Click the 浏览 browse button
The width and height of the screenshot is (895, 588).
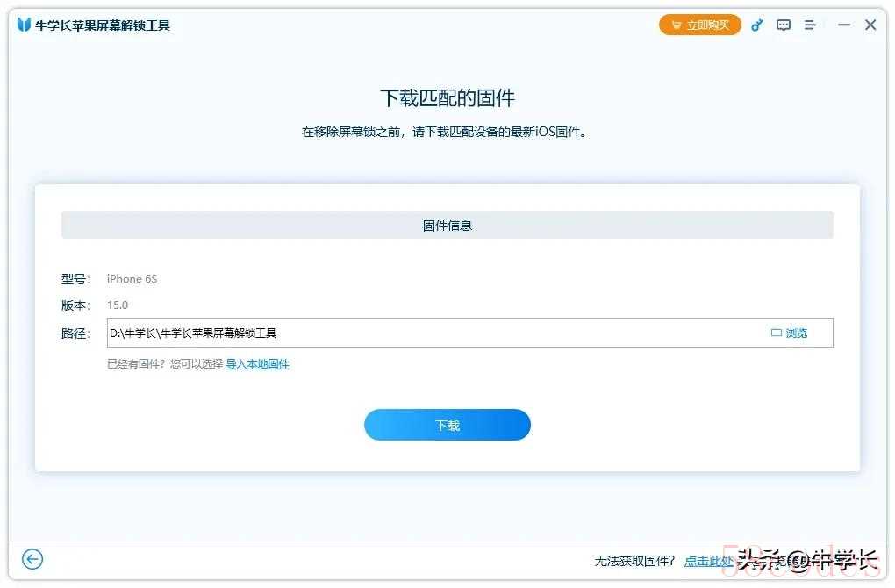click(790, 333)
